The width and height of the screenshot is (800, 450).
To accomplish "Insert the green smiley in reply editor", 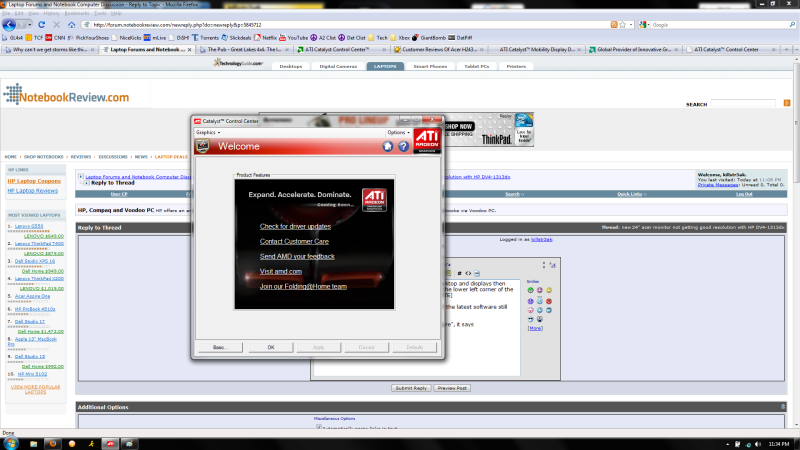I will pos(531,290).
